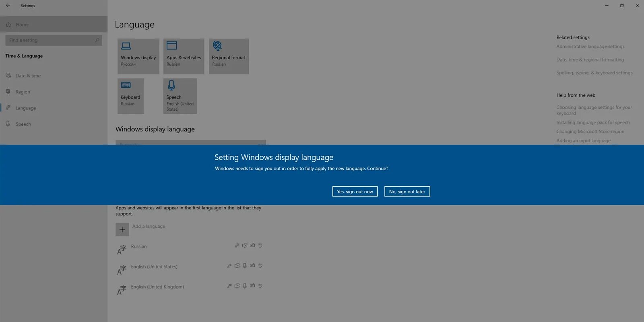Click the handwriting feature icon on Russian row
Screen dimensions: 644x322
coord(252,245)
